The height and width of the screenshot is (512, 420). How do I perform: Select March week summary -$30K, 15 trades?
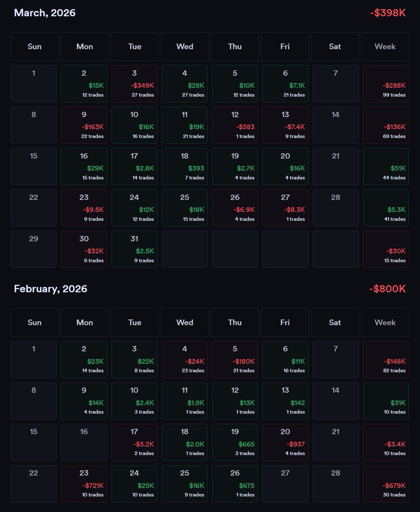click(386, 249)
